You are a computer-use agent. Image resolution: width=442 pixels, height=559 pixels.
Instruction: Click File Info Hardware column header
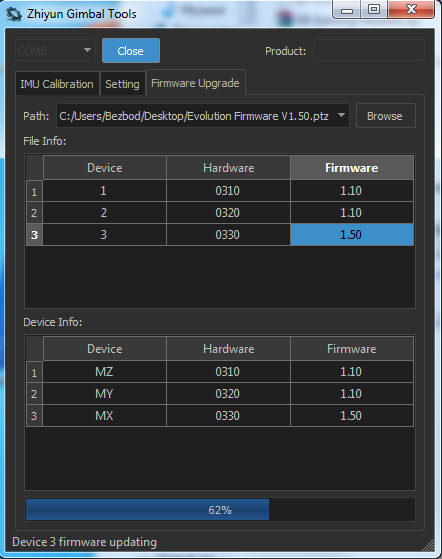tap(228, 168)
